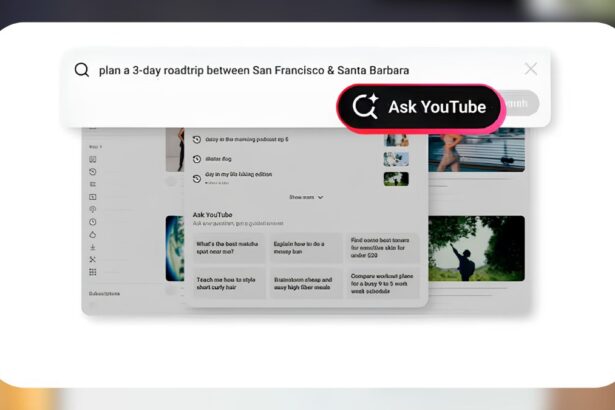The height and width of the screenshot is (410, 615).
Task: Open Playlists list icon in the sidebar
Action: click(93, 184)
